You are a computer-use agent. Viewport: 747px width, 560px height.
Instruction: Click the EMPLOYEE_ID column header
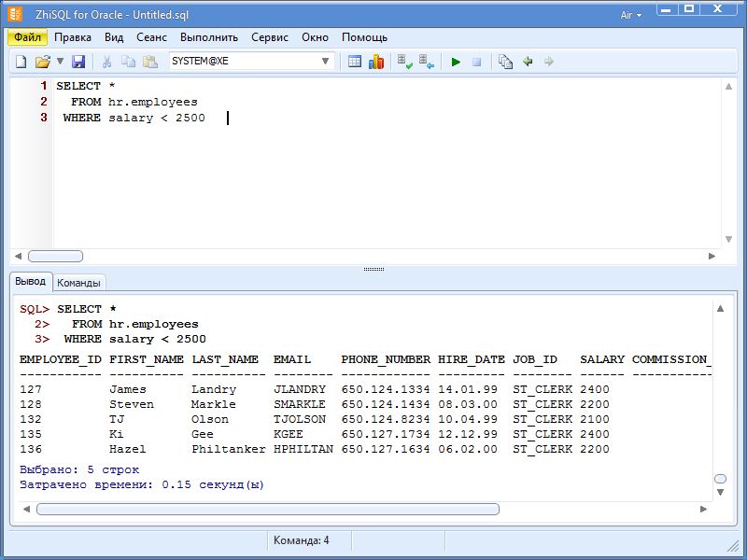[61, 359]
